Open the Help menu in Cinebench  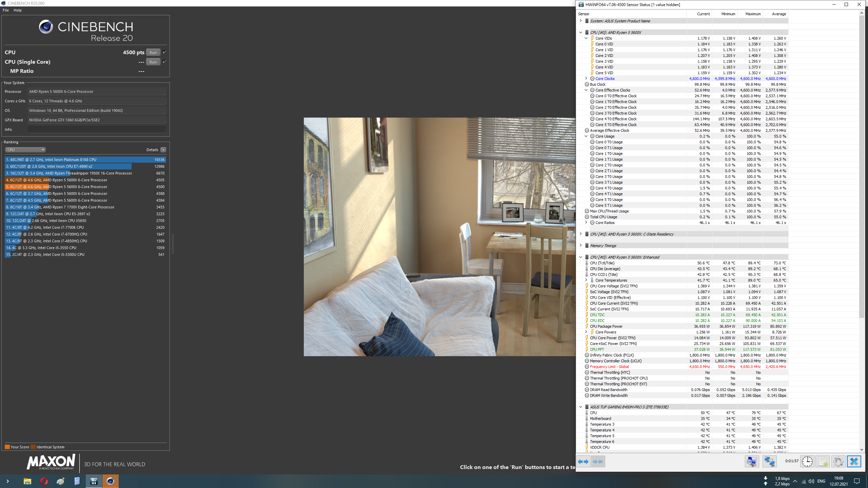pyautogui.click(x=18, y=10)
